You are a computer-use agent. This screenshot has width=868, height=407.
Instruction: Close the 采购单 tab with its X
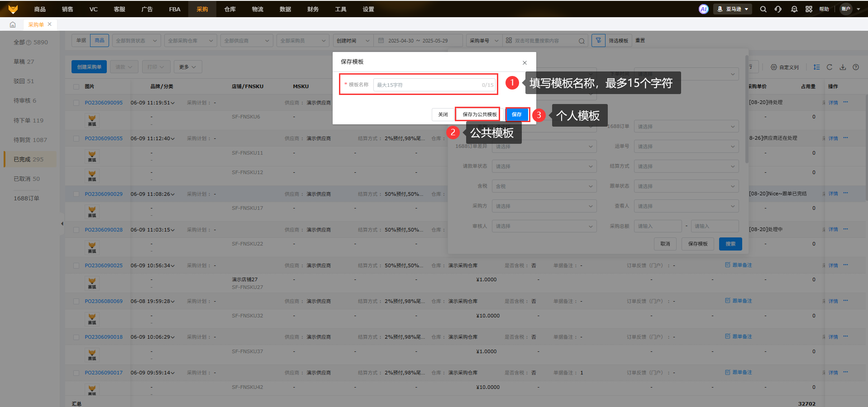click(50, 24)
